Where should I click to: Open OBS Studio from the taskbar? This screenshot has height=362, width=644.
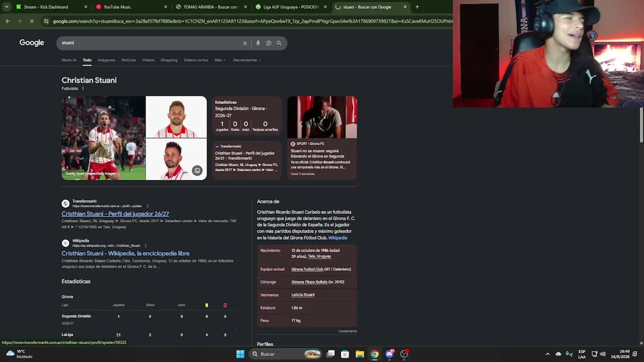tap(404, 354)
